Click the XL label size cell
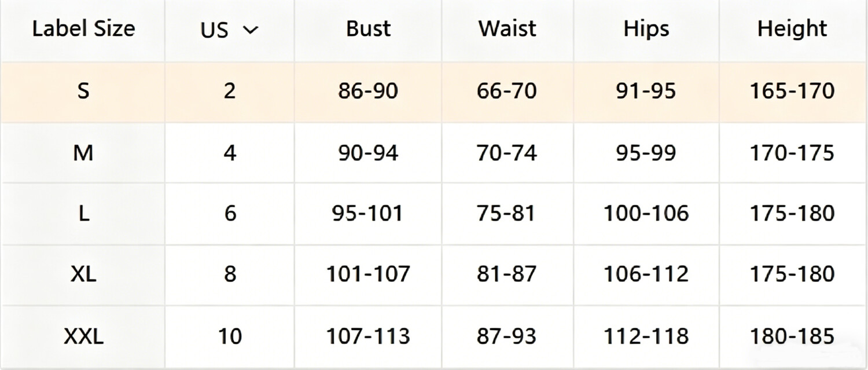 pos(83,274)
